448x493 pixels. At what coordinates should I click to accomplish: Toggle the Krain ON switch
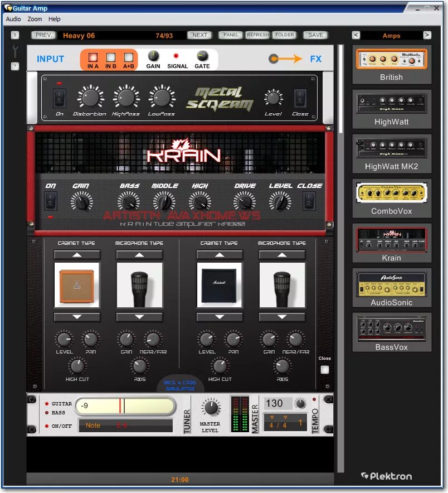coord(51,201)
